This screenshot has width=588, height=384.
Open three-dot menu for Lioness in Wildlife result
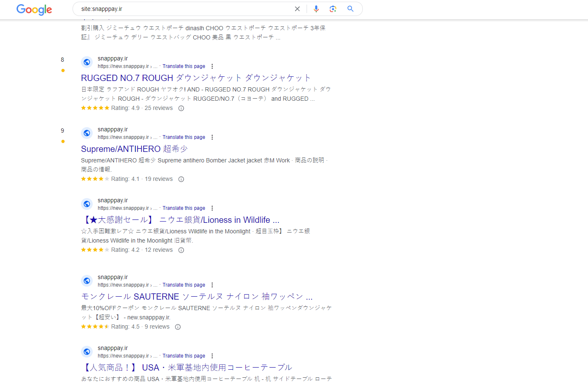(212, 208)
